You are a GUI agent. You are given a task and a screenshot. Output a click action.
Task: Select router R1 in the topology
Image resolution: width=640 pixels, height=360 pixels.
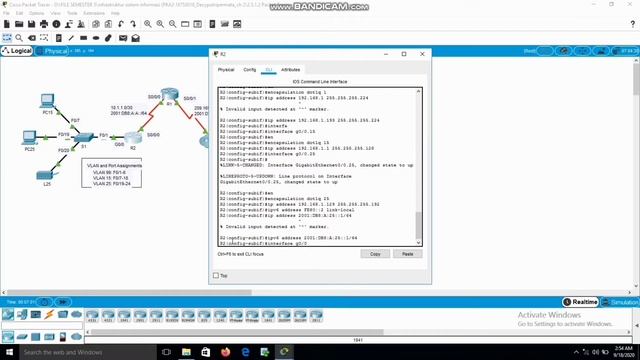(x=169, y=94)
